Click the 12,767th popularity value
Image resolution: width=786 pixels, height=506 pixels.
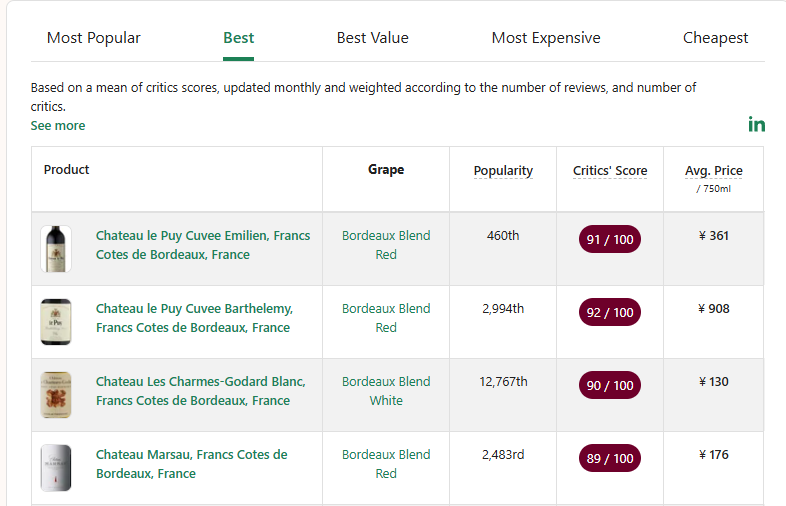pyautogui.click(x=503, y=382)
